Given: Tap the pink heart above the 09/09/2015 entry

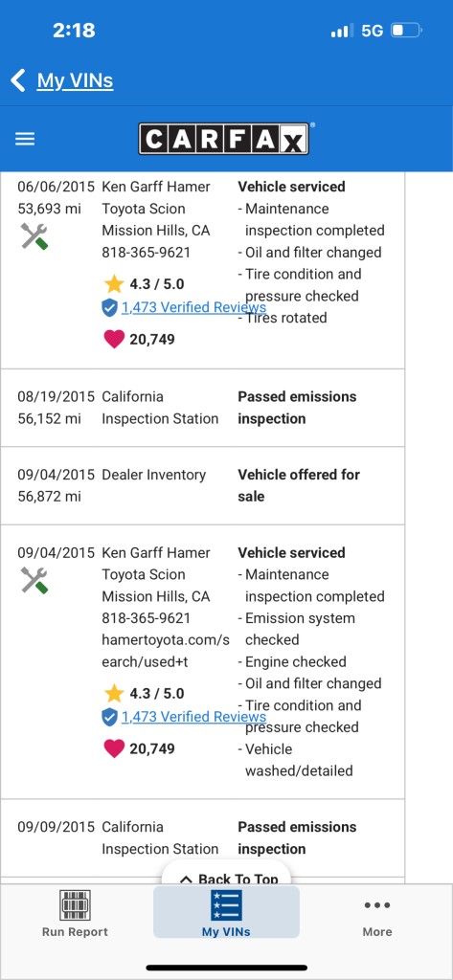Looking at the screenshot, I should (x=114, y=748).
